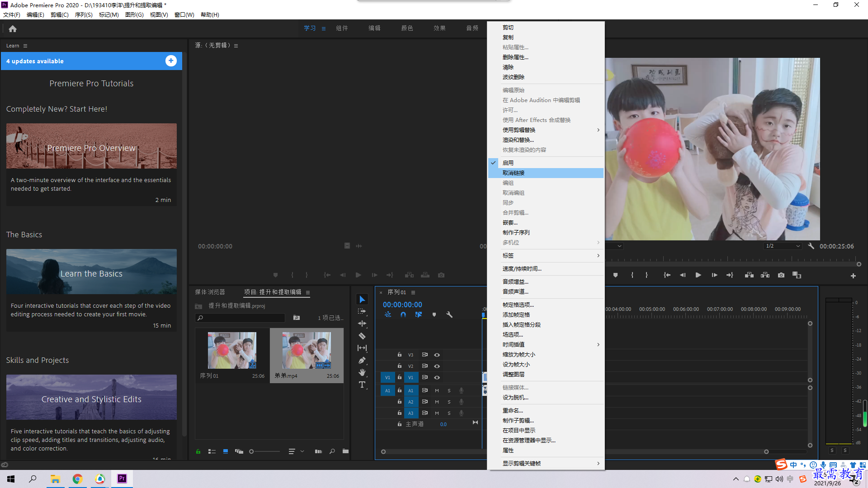
Task: Open timeline display settings wrench
Action: 449,314
